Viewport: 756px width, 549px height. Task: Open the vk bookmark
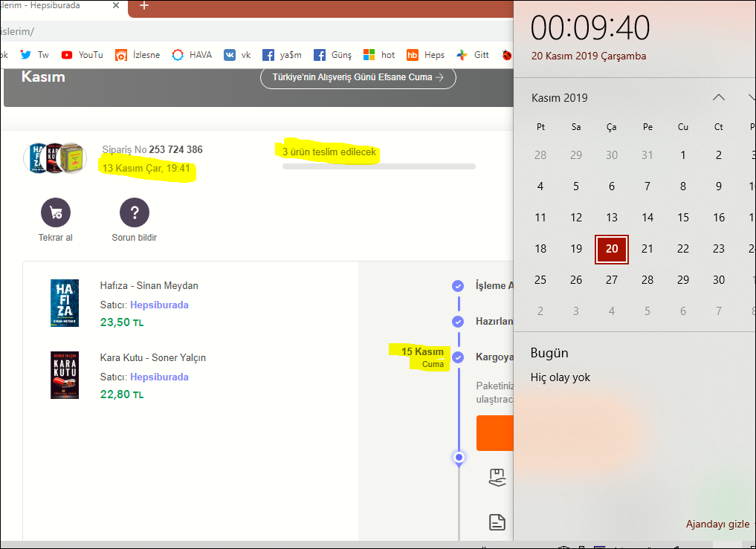(237, 55)
